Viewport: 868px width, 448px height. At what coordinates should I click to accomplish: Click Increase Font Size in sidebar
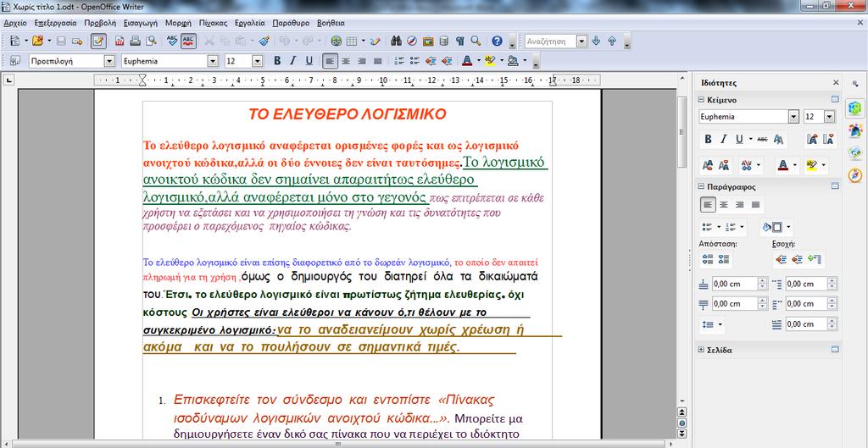[x=813, y=140]
